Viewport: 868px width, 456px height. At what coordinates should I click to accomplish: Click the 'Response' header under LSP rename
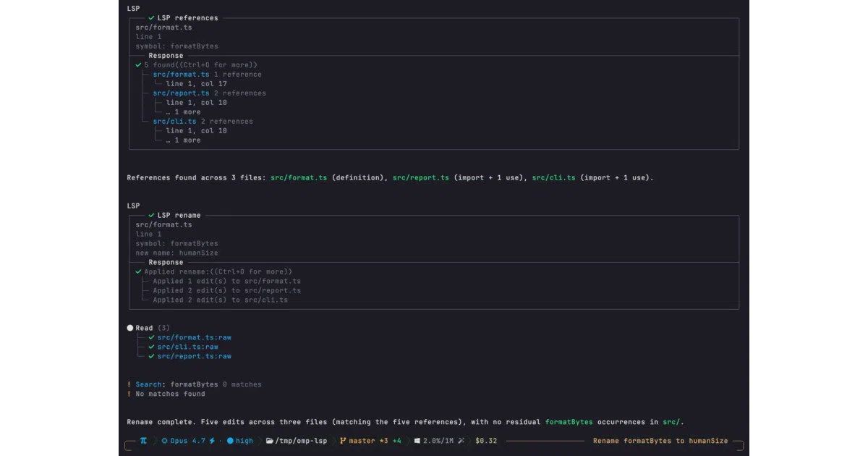166,262
